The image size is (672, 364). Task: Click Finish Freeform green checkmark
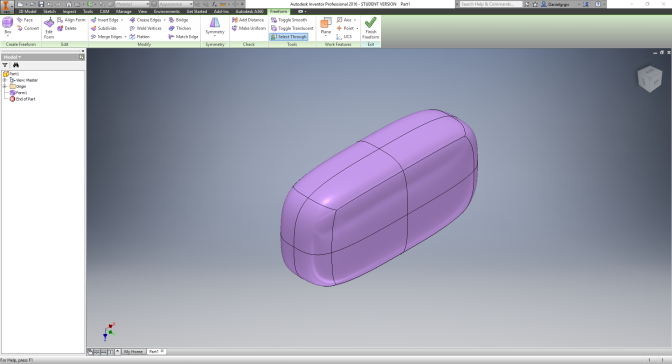(371, 28)
